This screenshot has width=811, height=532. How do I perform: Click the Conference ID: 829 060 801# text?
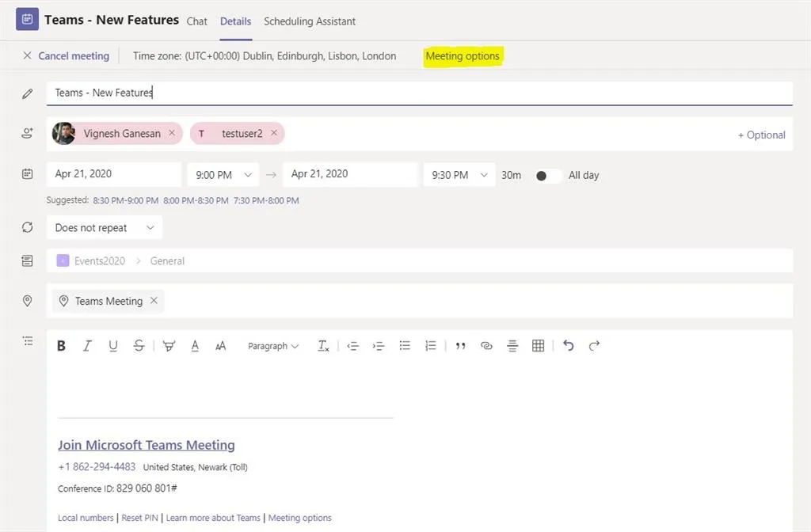[117, 488]
